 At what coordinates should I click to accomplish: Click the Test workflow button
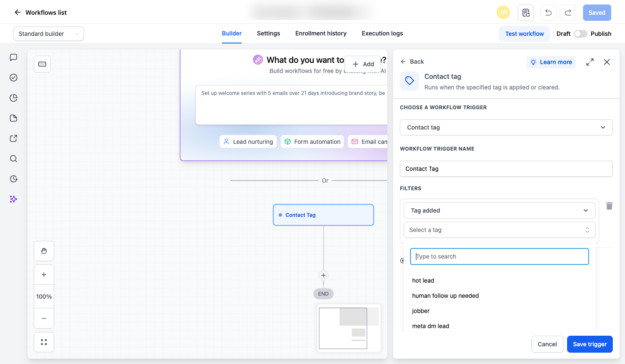(524, 34)
